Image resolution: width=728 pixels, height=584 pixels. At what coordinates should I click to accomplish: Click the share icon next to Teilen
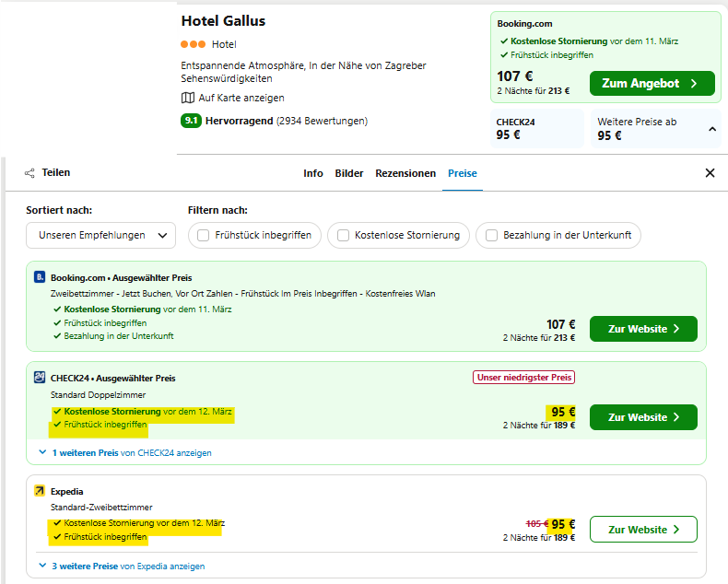[29, 172]
